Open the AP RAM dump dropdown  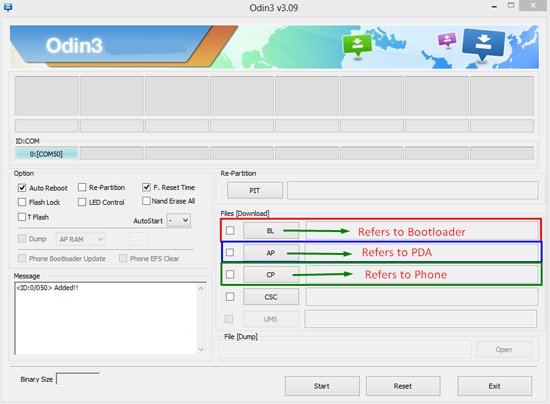81,239
